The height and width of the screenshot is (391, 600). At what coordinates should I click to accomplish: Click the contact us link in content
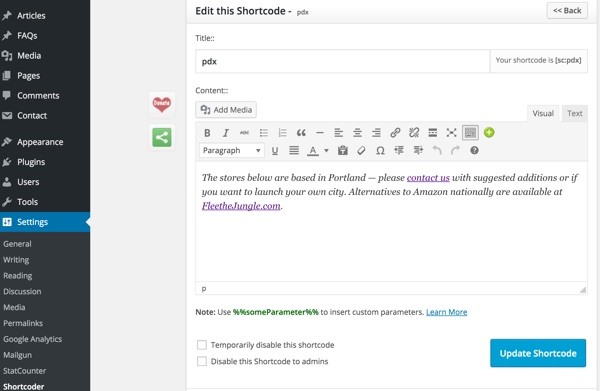point(428,178)
